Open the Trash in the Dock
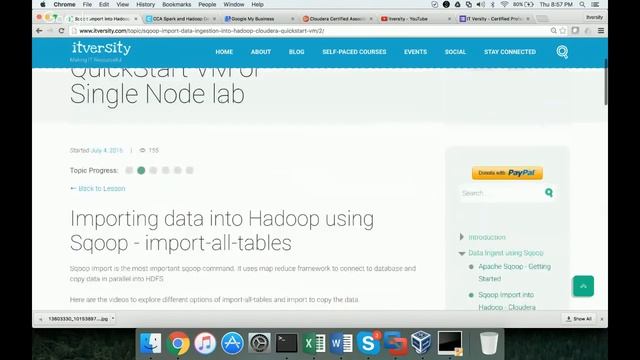The height and width of the screenshot is (360, 640). coord(489,343)
